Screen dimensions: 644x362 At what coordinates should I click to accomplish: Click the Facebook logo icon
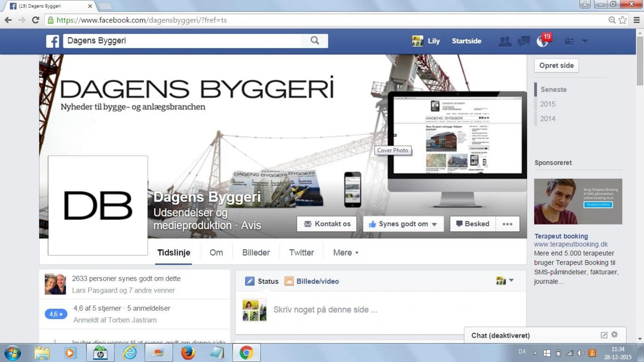click(x=53, y=41)
